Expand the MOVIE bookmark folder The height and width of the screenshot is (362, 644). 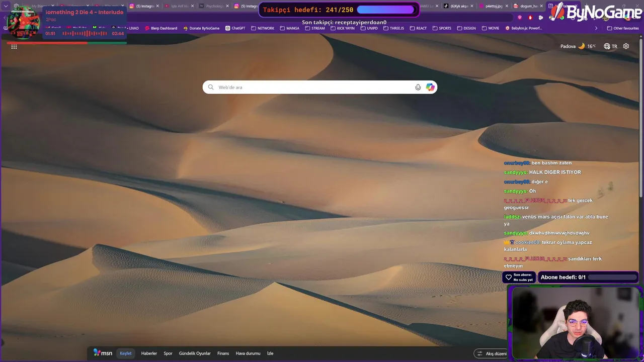point(491,28)
